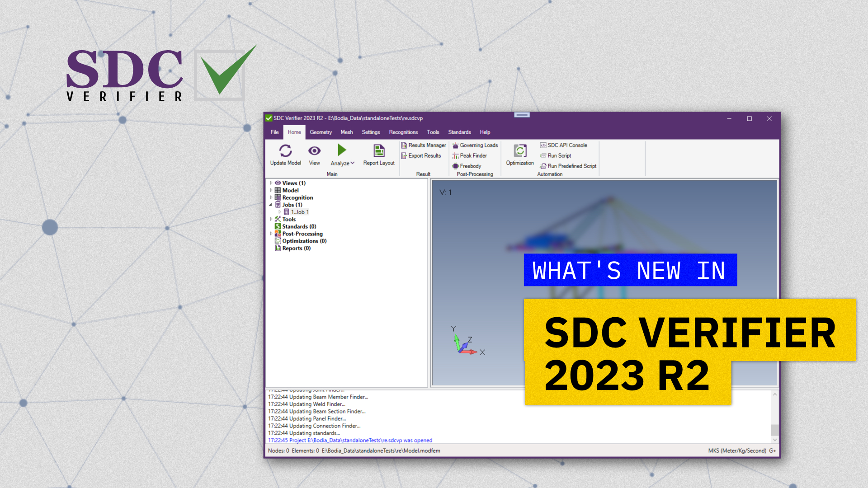Open the Report Layout tool
The width and height of the screenshot is (868, 488).
coord(379,155)
